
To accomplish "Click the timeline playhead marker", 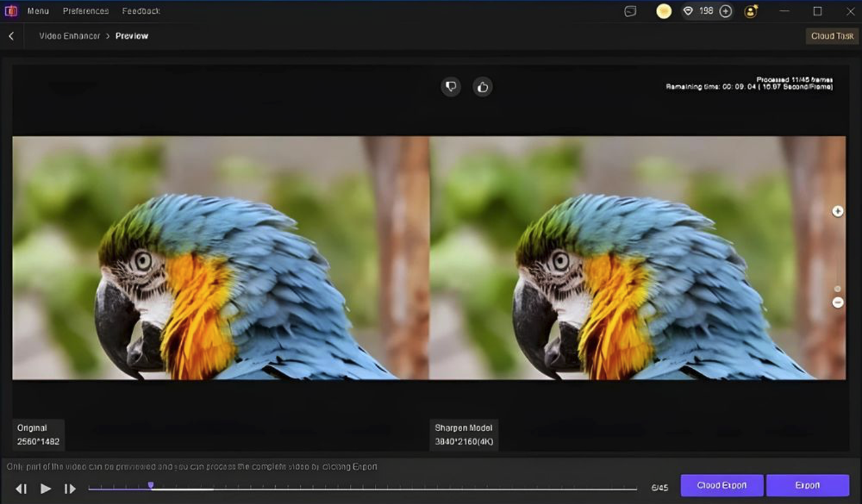I will point(150,486).
